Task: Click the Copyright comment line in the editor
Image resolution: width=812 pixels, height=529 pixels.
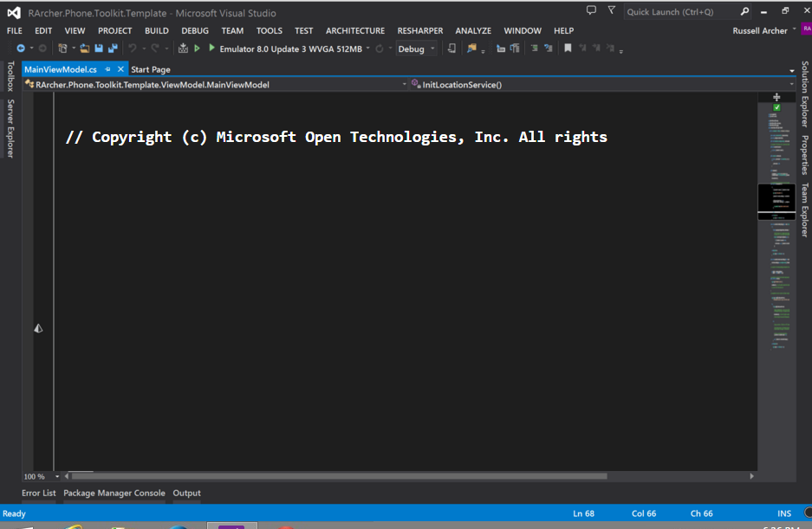Action: 336,137
